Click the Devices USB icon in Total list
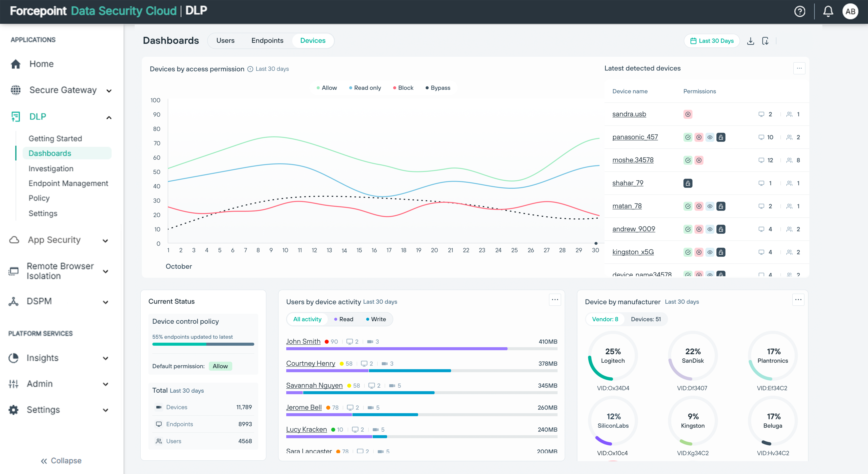The height and width of the screenshot is (474, 868). pos(159,407)
